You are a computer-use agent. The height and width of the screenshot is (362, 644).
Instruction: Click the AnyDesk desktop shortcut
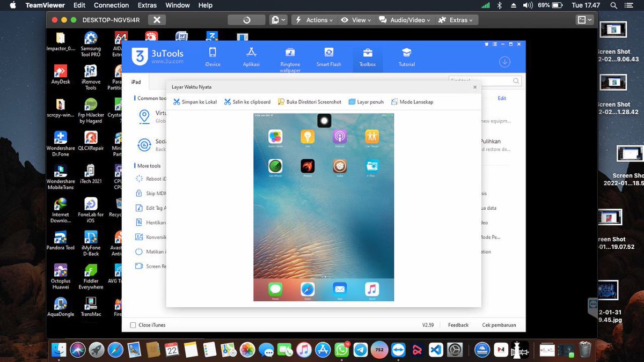(x=61, y=75)
